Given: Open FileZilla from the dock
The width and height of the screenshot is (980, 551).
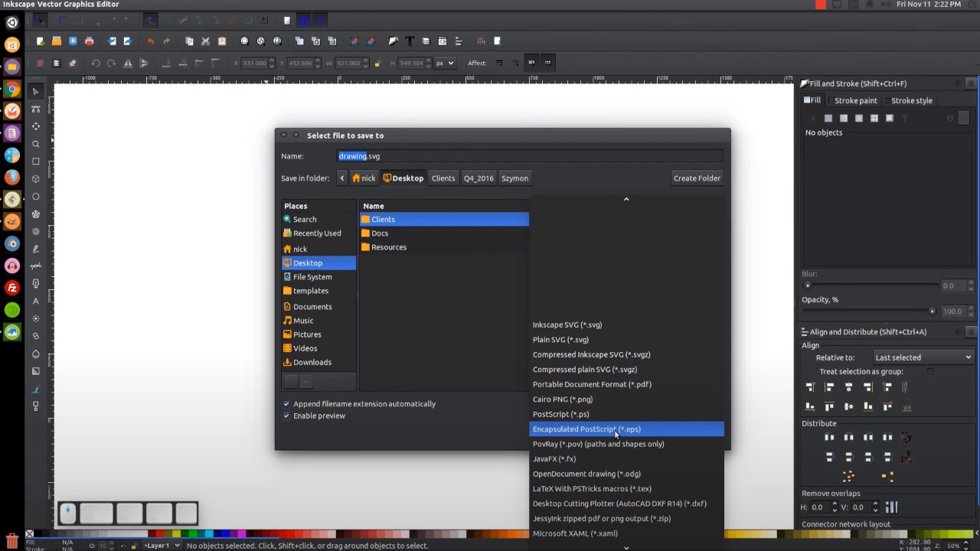Looking at the screenshot, I should (11, 288).
